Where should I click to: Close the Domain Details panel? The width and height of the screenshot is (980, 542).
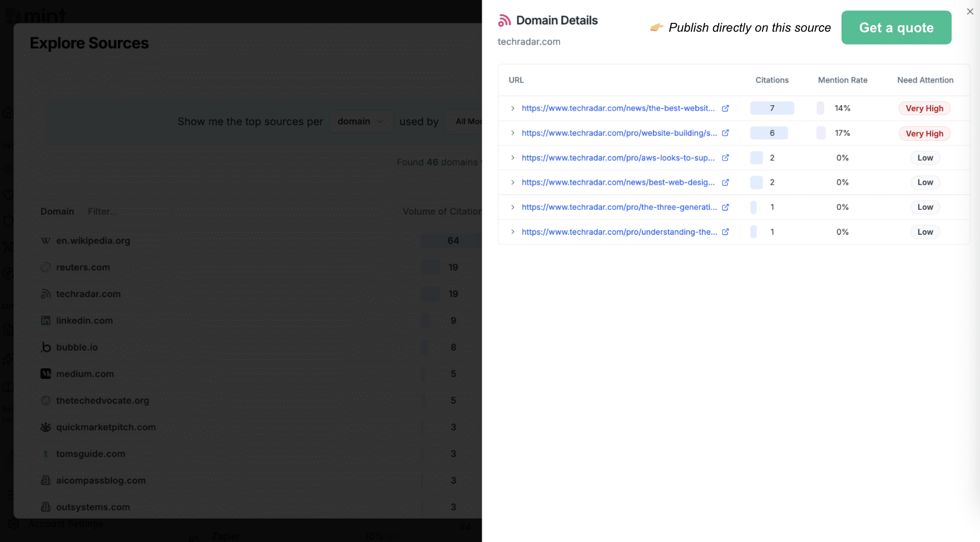[x=970, y=12]
